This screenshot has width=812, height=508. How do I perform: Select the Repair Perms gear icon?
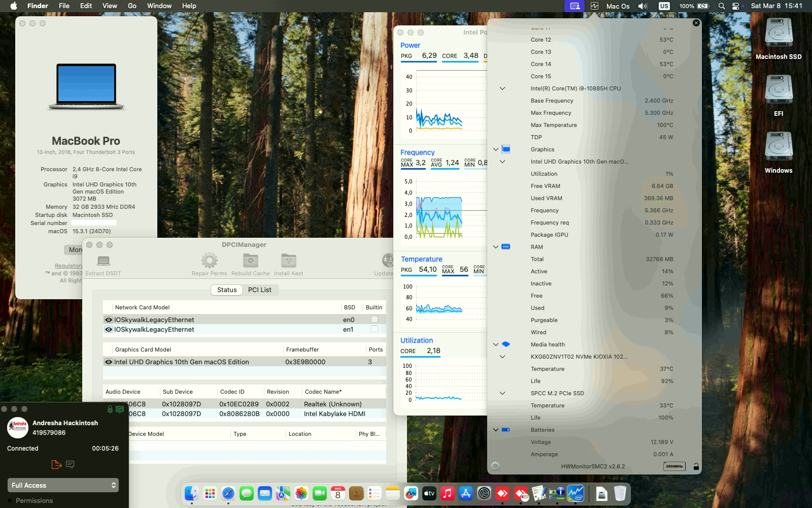[x=210, y=261]
